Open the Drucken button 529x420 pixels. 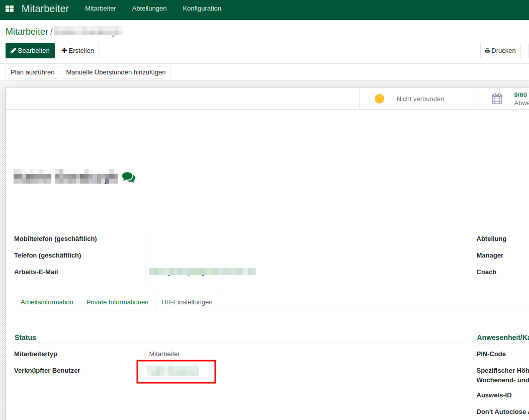click(500, 51)
